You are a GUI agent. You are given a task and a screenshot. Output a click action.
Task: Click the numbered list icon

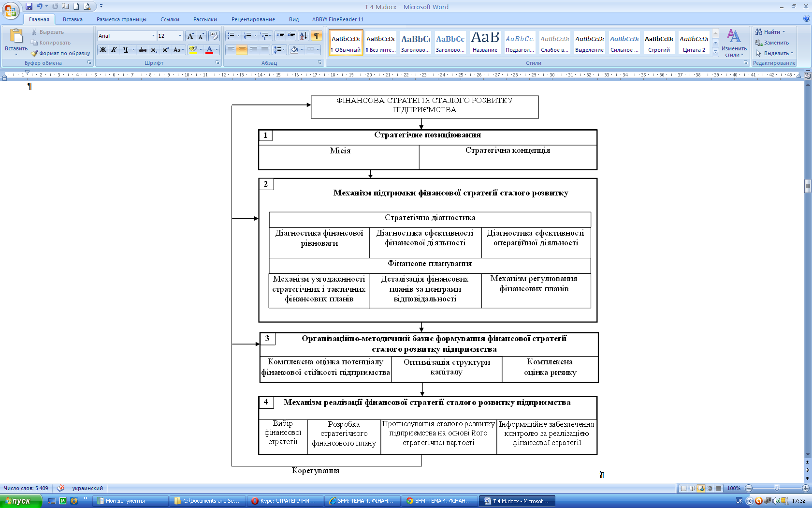247,36
